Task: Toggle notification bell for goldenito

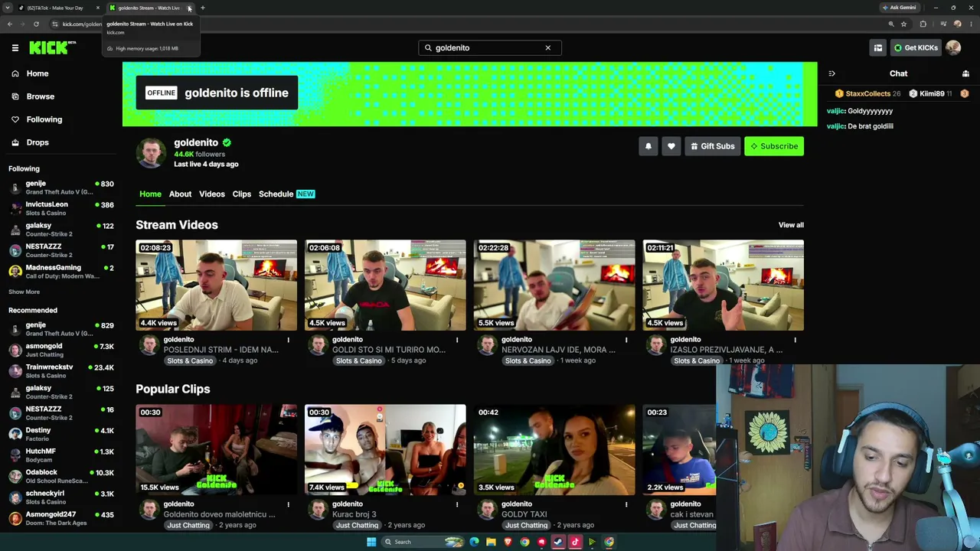Action: [x=648, y=146]
